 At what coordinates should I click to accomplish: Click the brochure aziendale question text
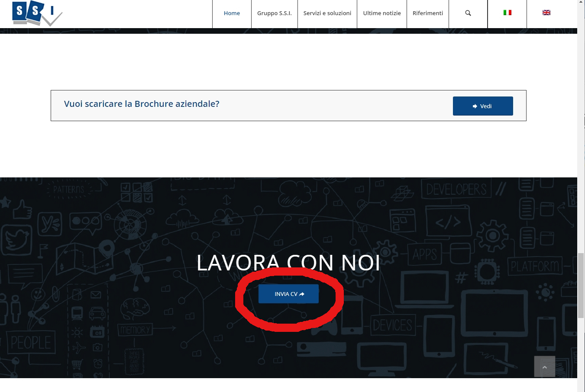pos(142,104)
